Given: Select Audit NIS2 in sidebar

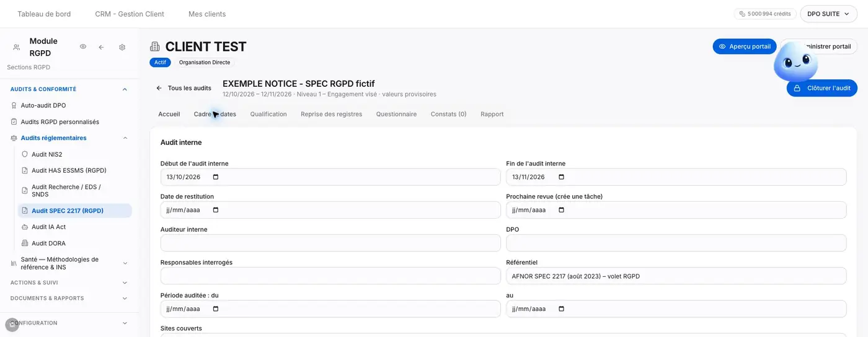Looking at the screenshot, I should pyautogui.click(x=47, y=154).
